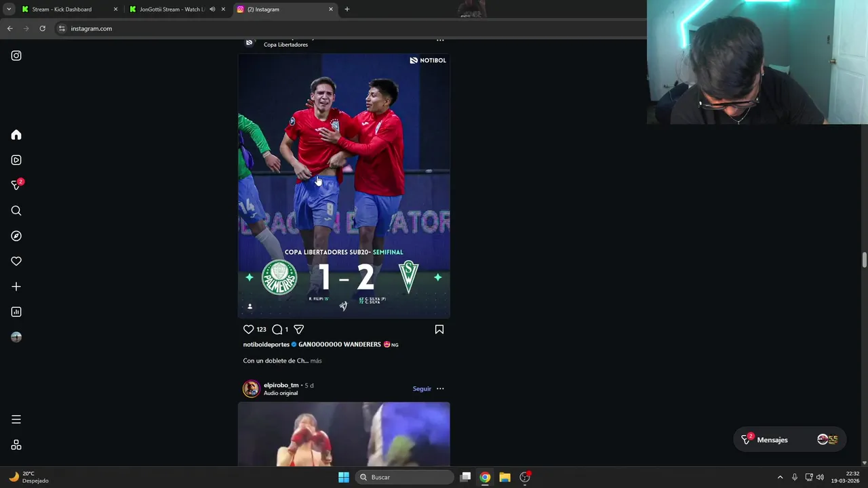Screen dimensions: 868x488
Task: Open the Wanderers post image
Action: (344, 186)
